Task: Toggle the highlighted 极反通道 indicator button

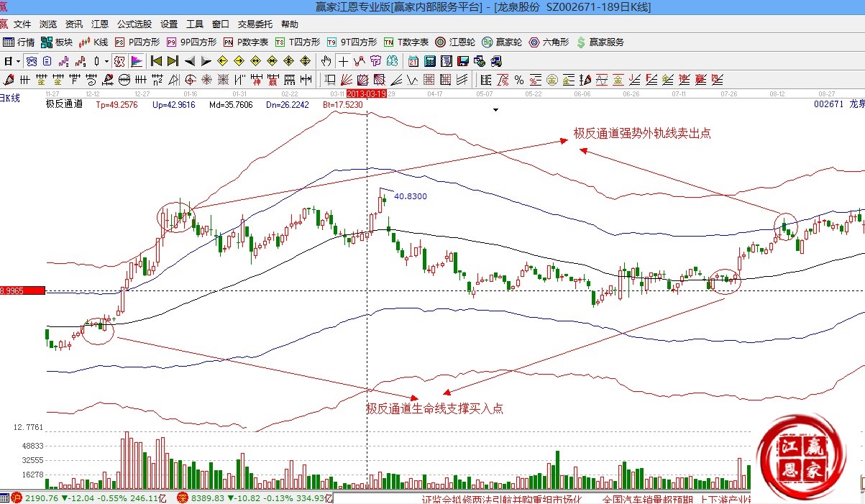Action: pyautogui.click(x=119, y=61)
